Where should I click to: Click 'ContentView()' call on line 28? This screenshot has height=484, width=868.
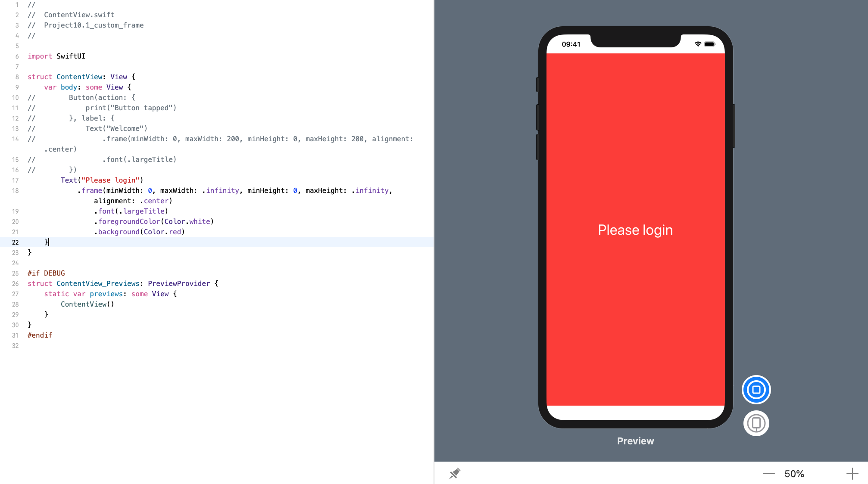click(87, 304)
